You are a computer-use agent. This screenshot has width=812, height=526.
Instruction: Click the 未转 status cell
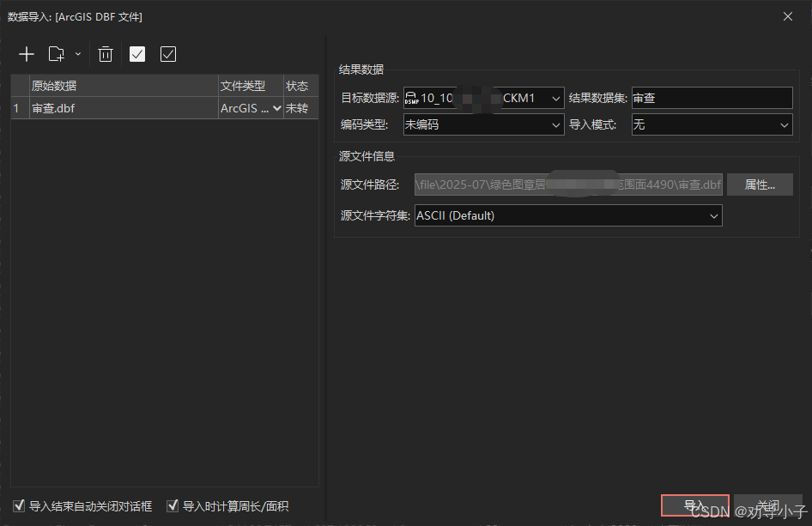[301, 108]
